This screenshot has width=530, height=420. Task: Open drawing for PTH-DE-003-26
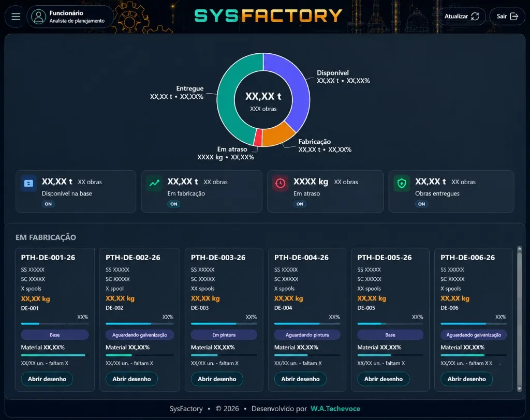217,379
